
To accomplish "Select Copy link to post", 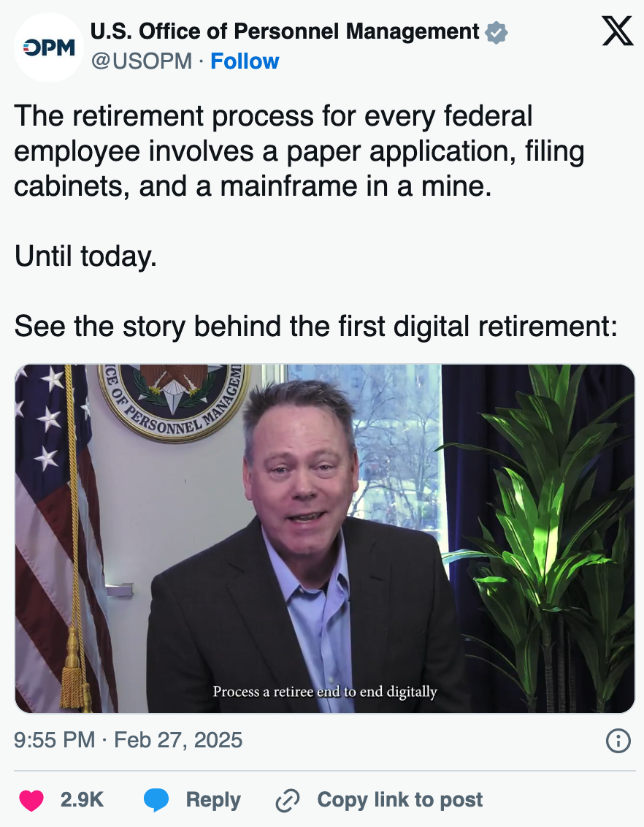I will [x=399, y=799].
